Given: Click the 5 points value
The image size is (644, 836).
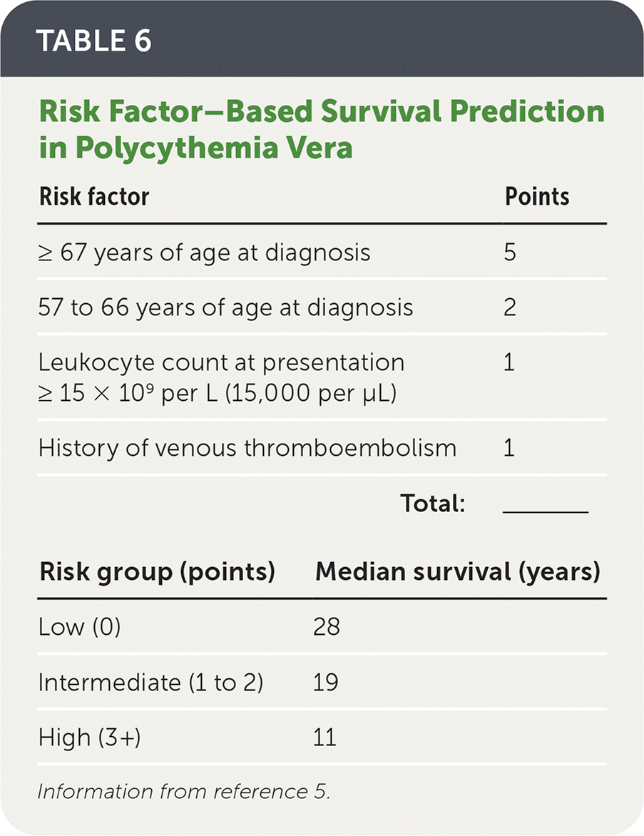Looking at the screenshot, I should click(x=510, y=253).
